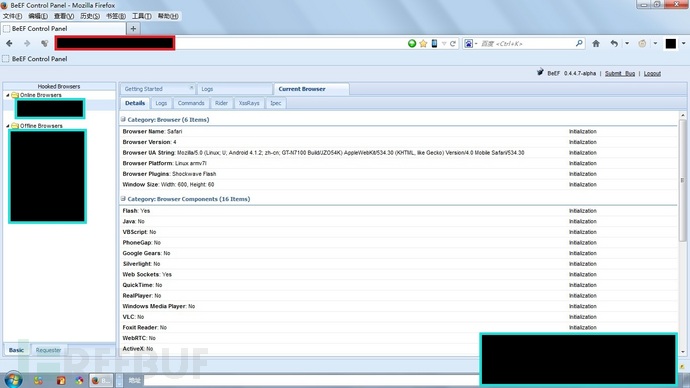Open the red pinned taskbar app icon
Viewport: 690px width, 388px height.
[61, 380]
